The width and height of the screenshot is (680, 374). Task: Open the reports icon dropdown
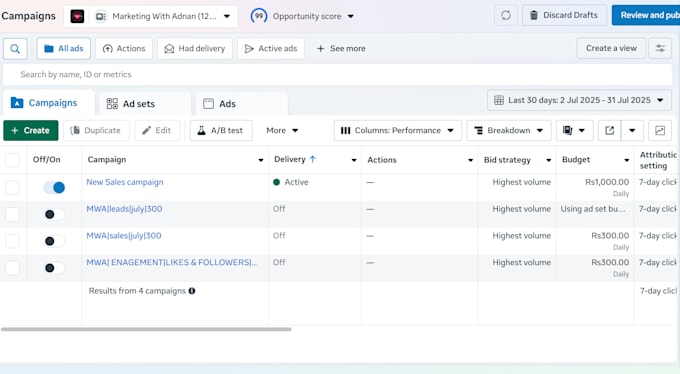point(574,131)
